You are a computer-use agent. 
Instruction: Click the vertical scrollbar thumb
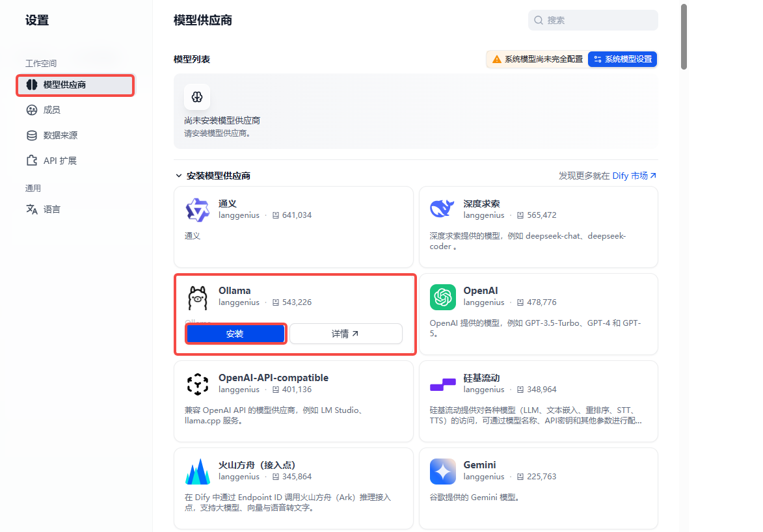point(684,37)
